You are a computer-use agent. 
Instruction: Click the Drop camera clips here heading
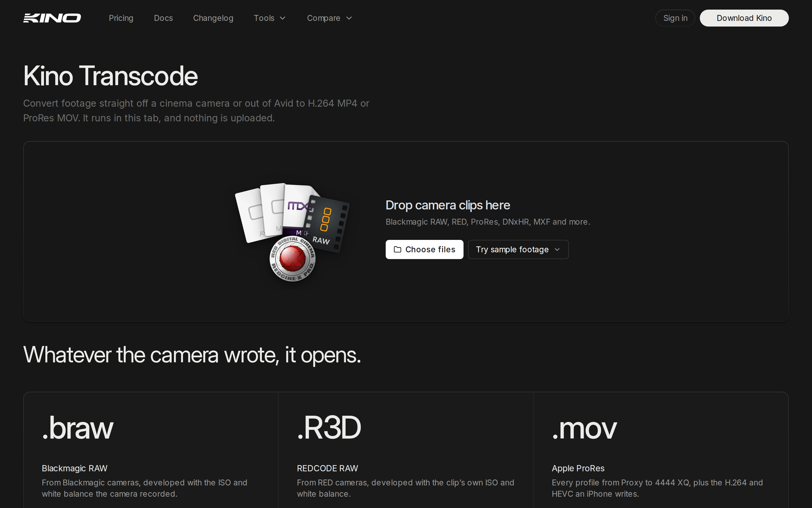pos(448,205)
